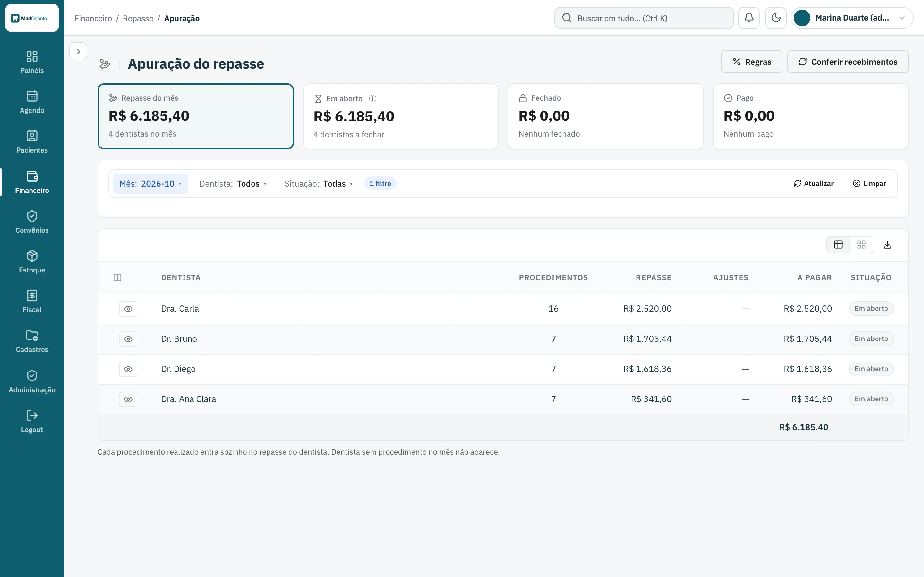Focus the Buscar em tudo search field

pyautogui.click(x=644, y=18)
